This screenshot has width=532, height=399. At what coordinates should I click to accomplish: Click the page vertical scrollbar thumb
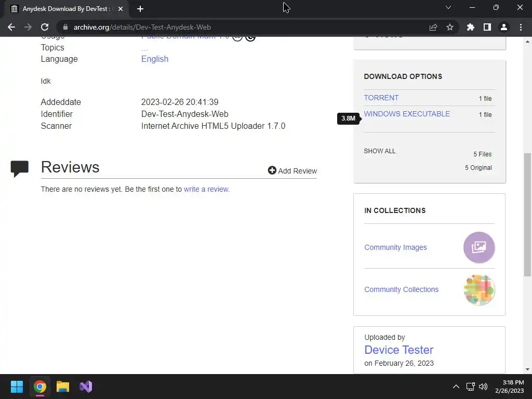tap(527, 215)
